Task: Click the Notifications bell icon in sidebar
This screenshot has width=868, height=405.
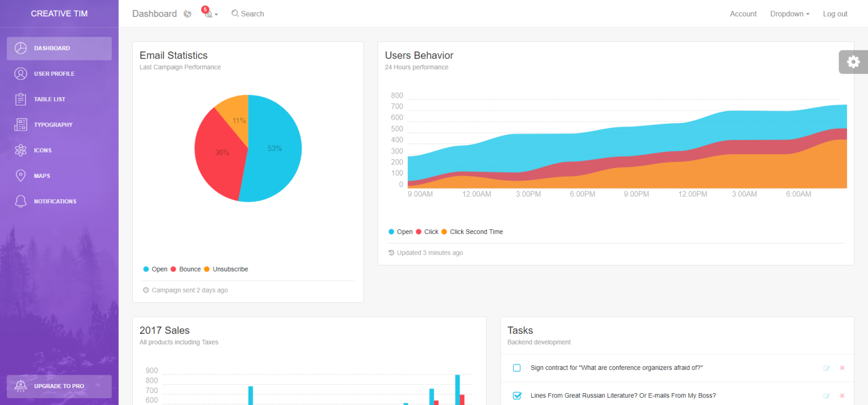Action: [x=20, y=201]
